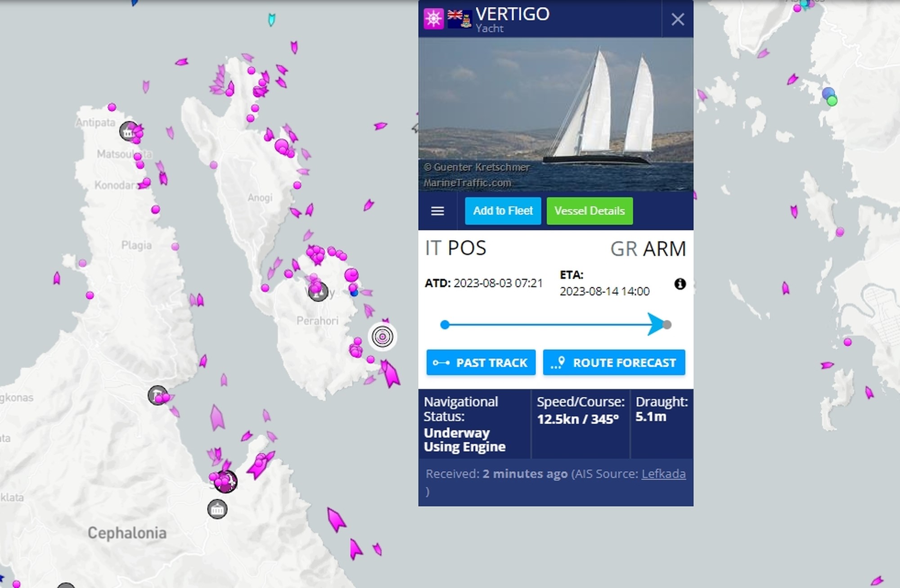This screenshot has width=900, height=588.
Task: Close the VERTIGO vessel popup
Action: pyautogui.click(x=677, y=19)
